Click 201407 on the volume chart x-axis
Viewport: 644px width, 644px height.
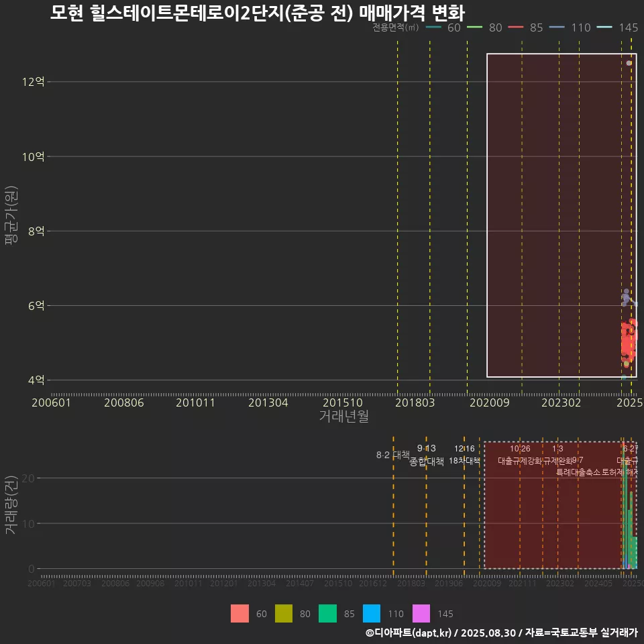point(300,583)
